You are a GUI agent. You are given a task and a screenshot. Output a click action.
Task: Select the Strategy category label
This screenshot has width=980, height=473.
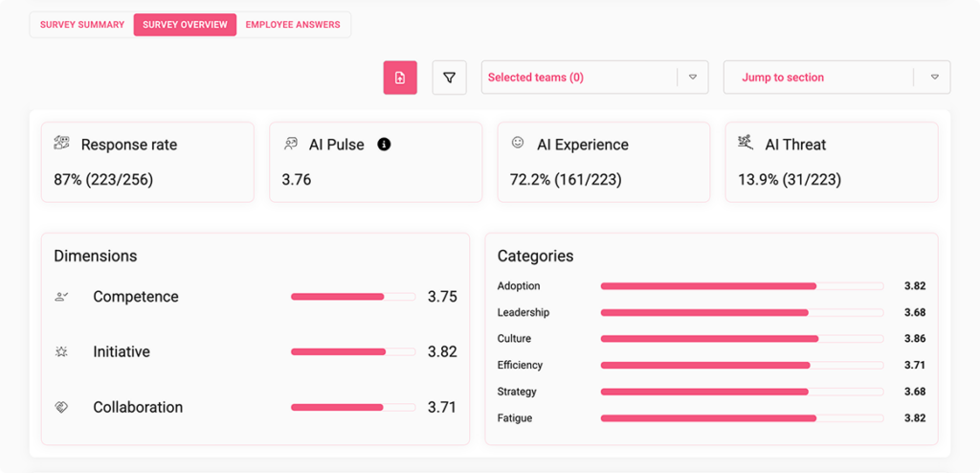point(517,392)
